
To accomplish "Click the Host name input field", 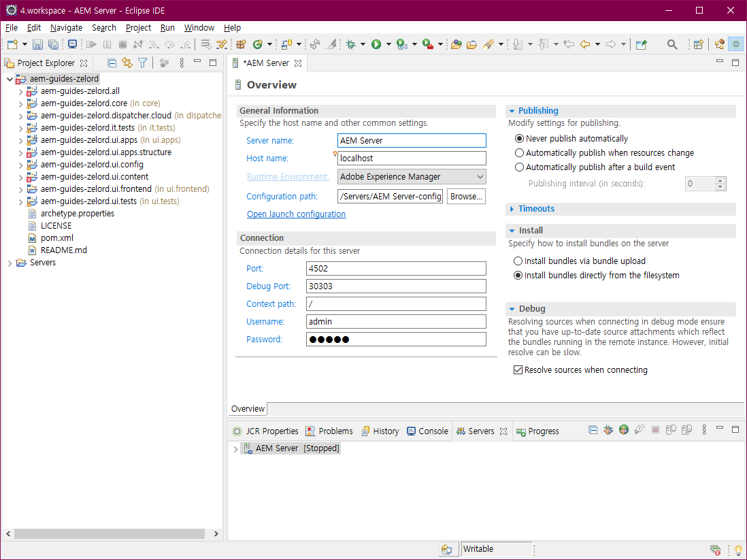I will point(412,159).
